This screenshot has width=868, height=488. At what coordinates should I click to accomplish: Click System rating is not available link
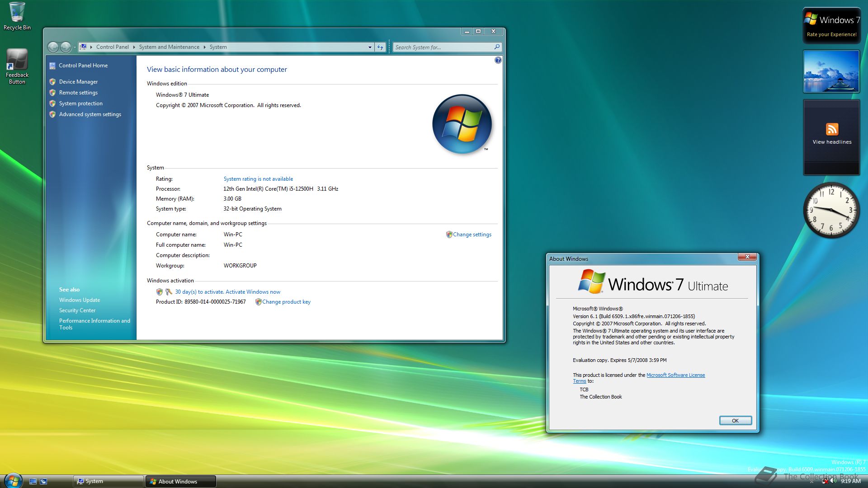(258, 179)
